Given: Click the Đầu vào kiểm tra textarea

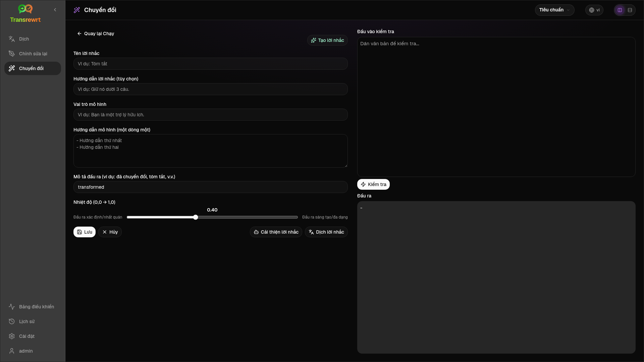Looking at the screenshot, I should pos(496,107).
